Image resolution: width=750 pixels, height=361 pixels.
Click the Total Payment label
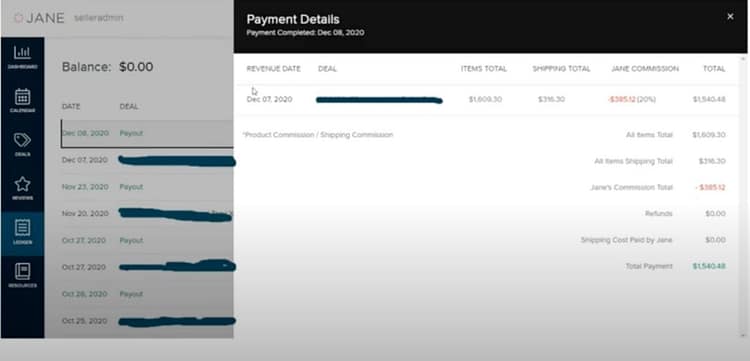(x=649, y=266)
